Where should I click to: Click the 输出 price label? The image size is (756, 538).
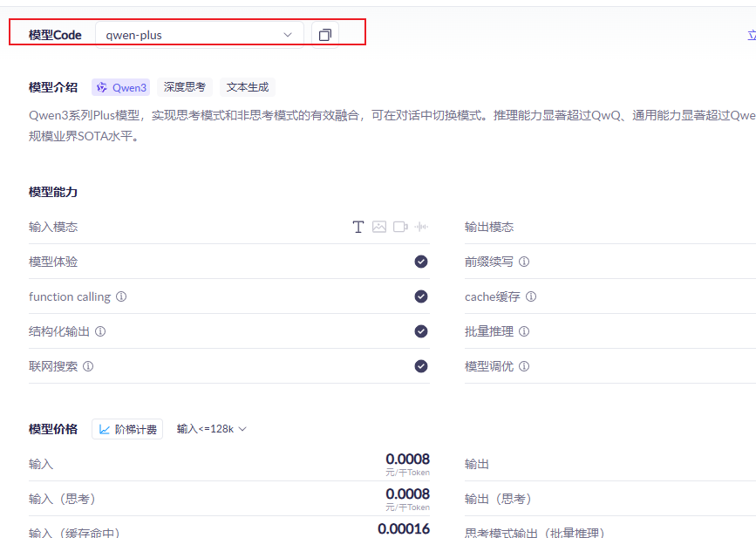point(477,464)
